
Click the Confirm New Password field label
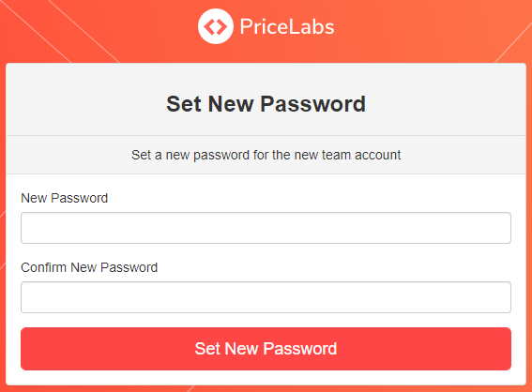click(89, 267)
